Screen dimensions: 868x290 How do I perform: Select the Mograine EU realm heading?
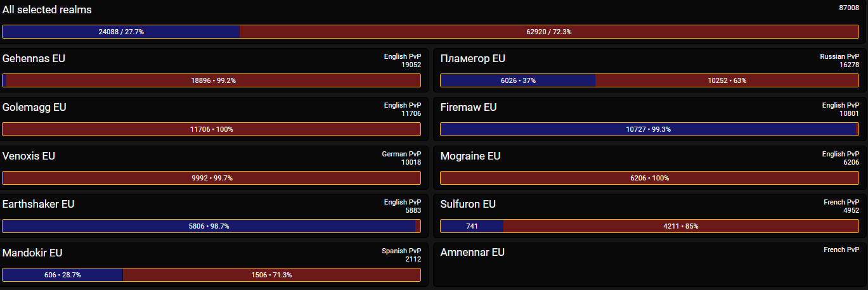click(470, 156)
